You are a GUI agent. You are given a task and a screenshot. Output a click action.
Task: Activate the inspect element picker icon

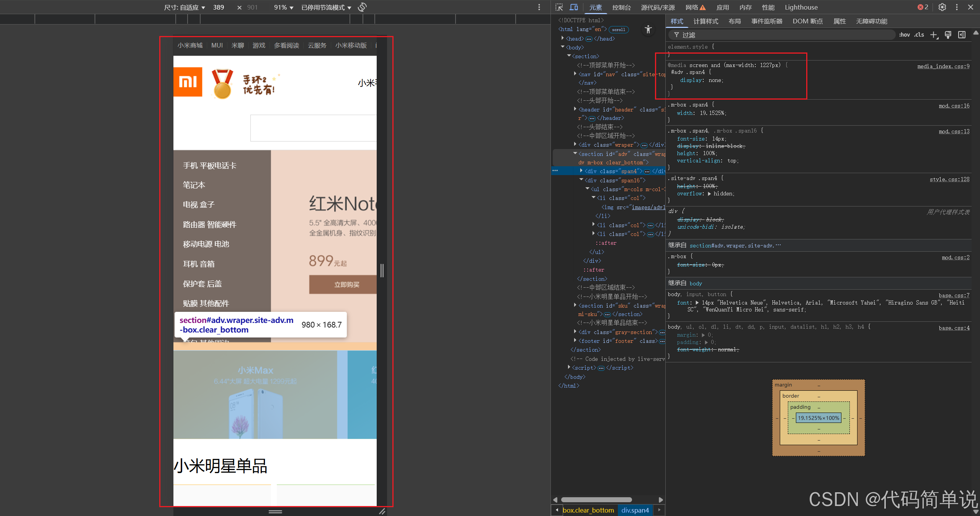point(559,7)
